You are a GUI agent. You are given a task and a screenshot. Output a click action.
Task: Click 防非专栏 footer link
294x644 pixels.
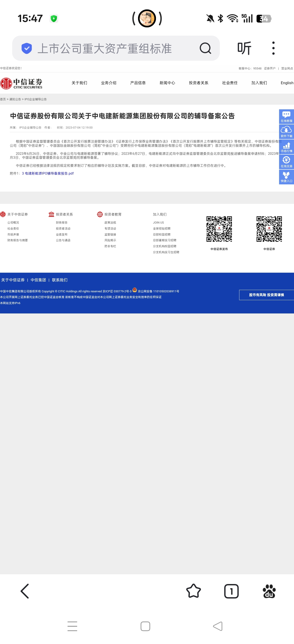tap(110, 246)
